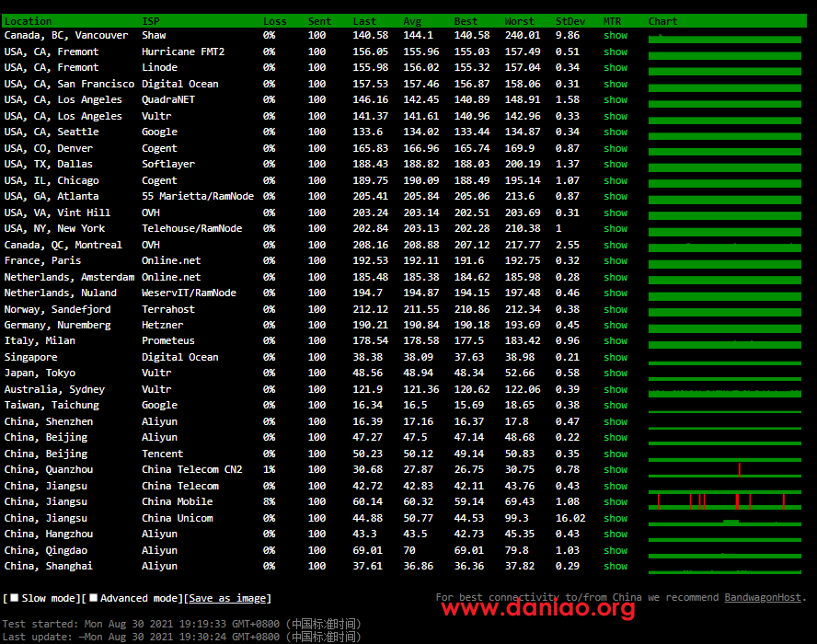Show MTR for Atlanta 55 Marietta/RamNode
This screenshot has height=644, width=817.
(616, 197)
